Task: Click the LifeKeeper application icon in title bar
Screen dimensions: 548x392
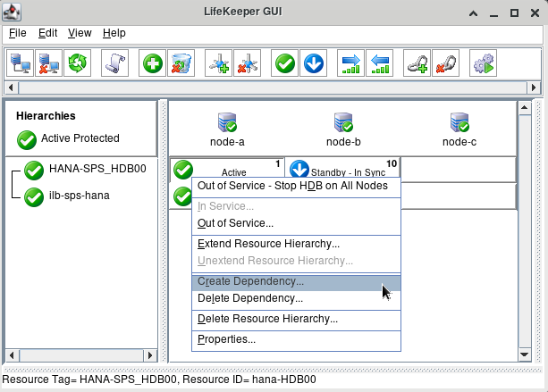Action: (12, 13)
